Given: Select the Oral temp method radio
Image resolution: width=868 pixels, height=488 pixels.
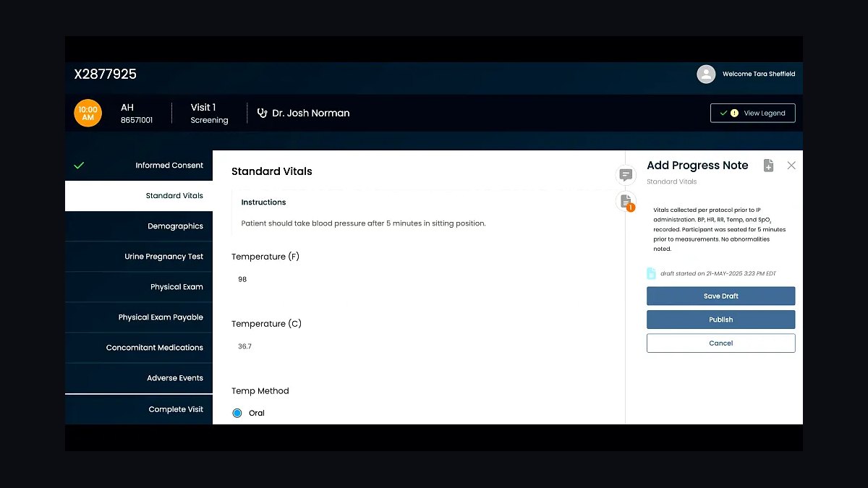Looking at the screenshot, I should click(237, 413).
